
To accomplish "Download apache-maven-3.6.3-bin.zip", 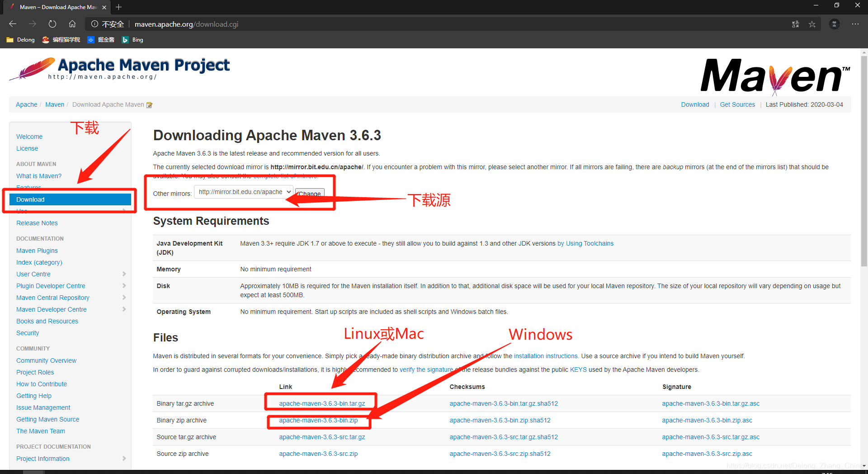I will point(318,420).
